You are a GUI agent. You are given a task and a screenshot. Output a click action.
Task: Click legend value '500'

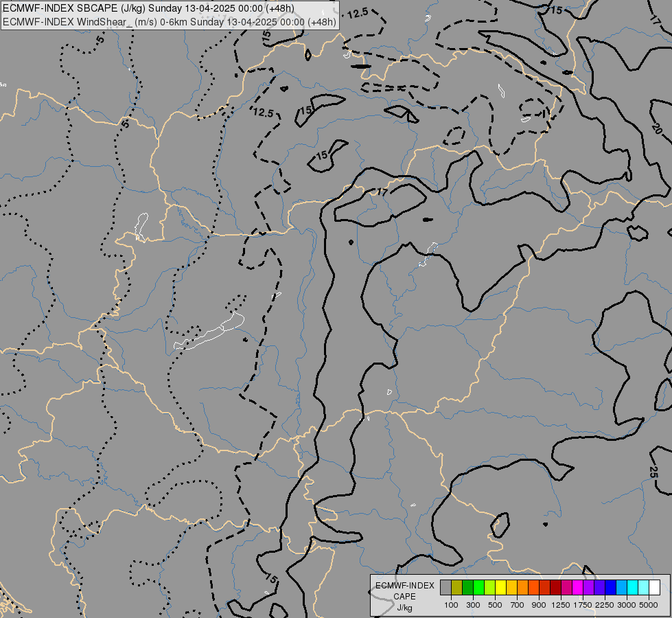[495, 605]
